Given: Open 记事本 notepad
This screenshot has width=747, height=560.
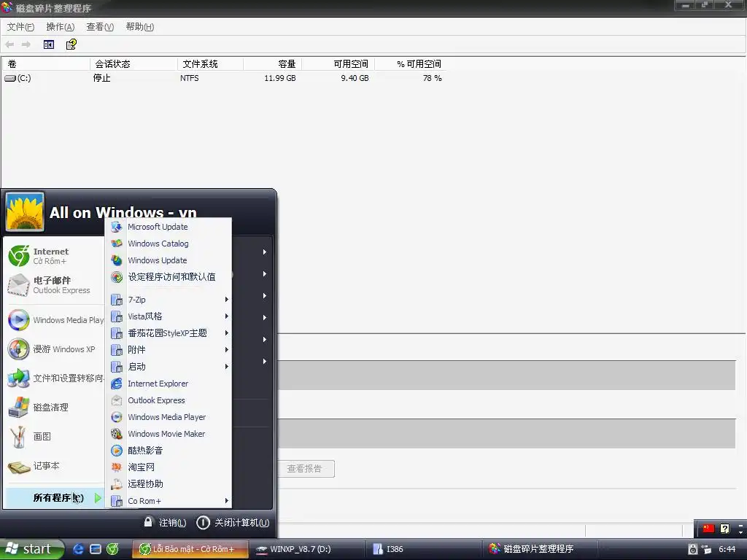Looking at the screenshot, I should 54,466.
